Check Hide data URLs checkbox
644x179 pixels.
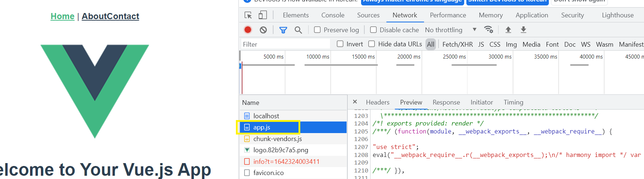(x=372, y=44)
